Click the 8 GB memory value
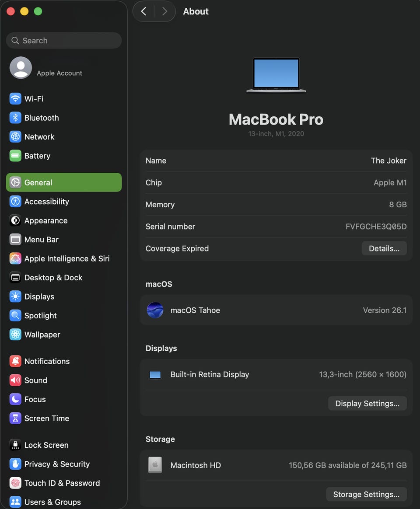The width and height of the screenshot is (420, 509). tap(398, 205)
